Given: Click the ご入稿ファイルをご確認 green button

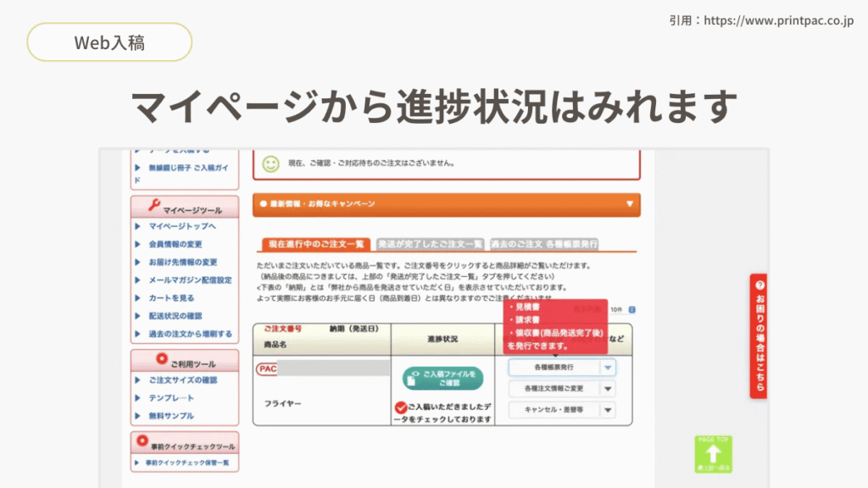Looking at the screenshot, I should pyautogui.click(x=442, y=379).
